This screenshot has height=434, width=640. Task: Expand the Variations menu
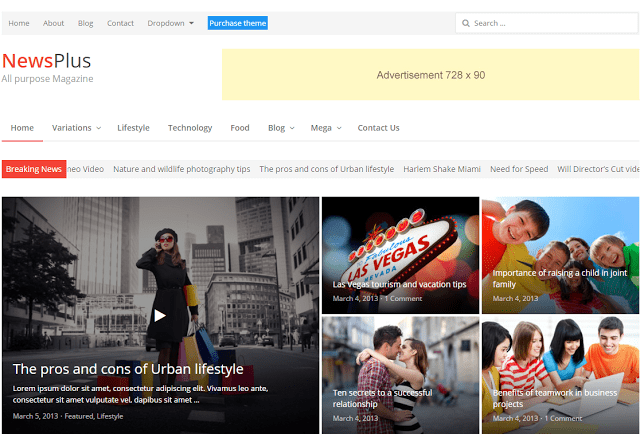tap(76, 128)
